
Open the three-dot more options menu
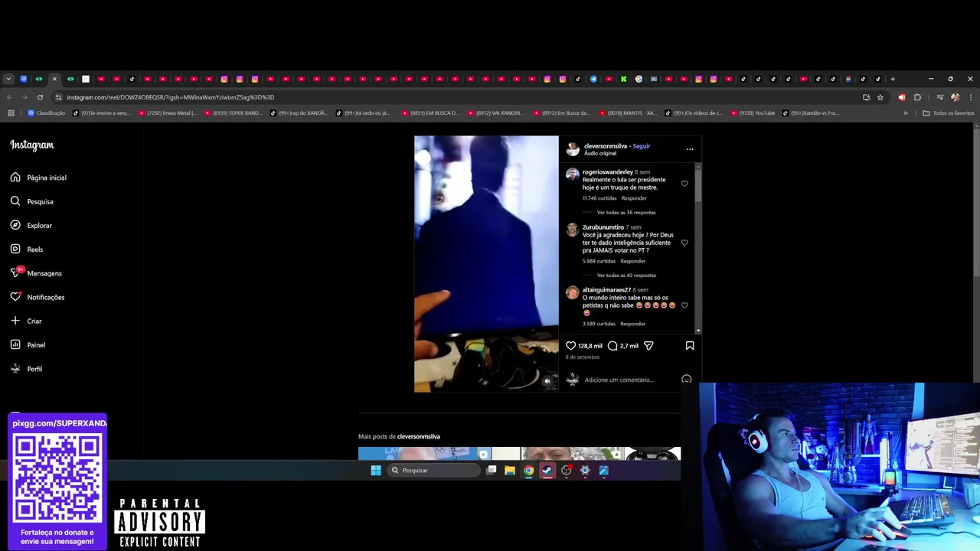(x=690, y=149)
